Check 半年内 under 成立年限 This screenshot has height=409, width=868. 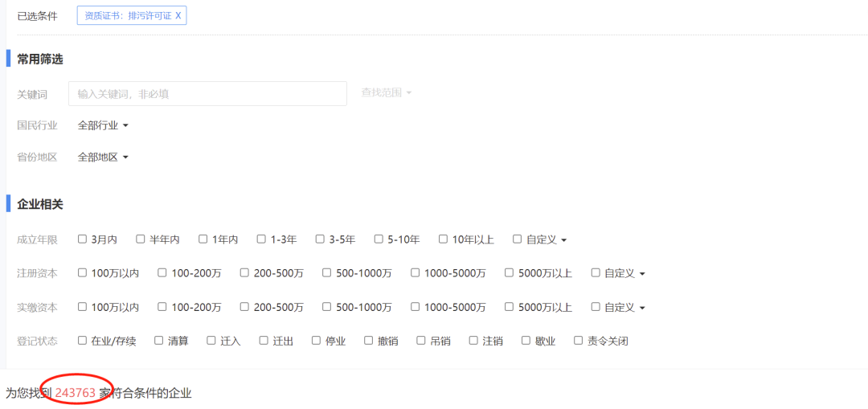click(141, 239)
